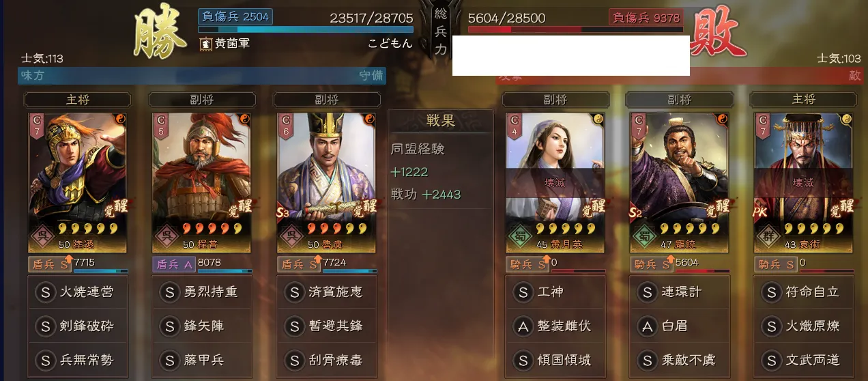
Task: Select the 勇烈持重 skill entry
Action: tap(202, 292)
